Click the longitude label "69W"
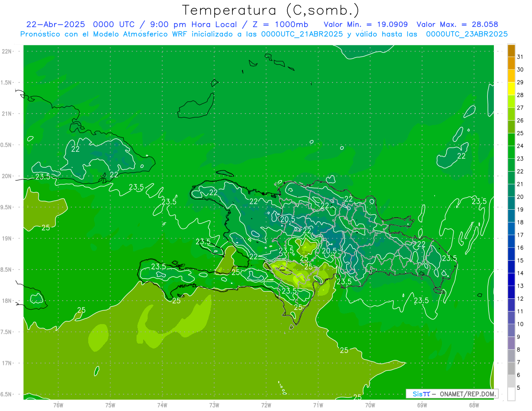The width and height of the screenshot is (532, 411). click(x=422, y=405)
